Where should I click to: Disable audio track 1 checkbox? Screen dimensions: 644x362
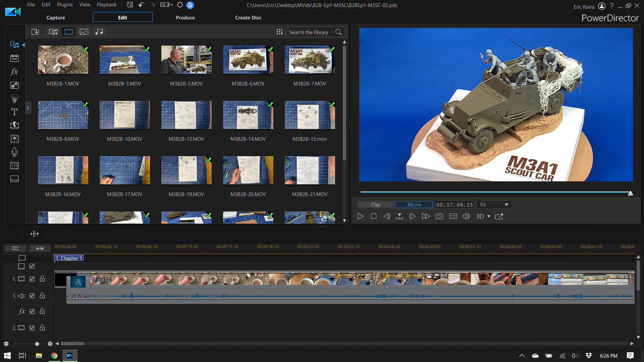(x=32, y=296)
